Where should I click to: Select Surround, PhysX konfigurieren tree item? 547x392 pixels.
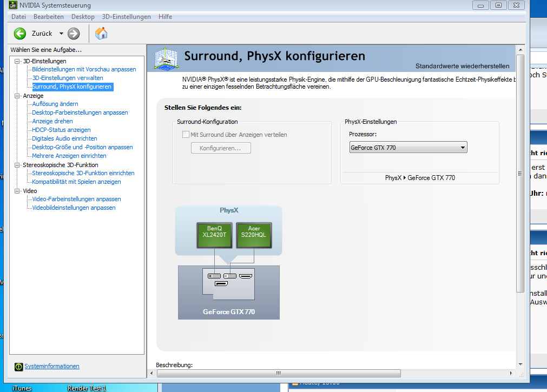click(x=72, y=87)
